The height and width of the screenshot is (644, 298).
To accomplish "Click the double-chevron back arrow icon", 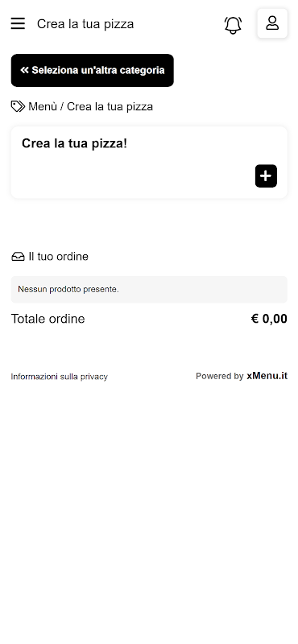I will click(x=25, y=70).
